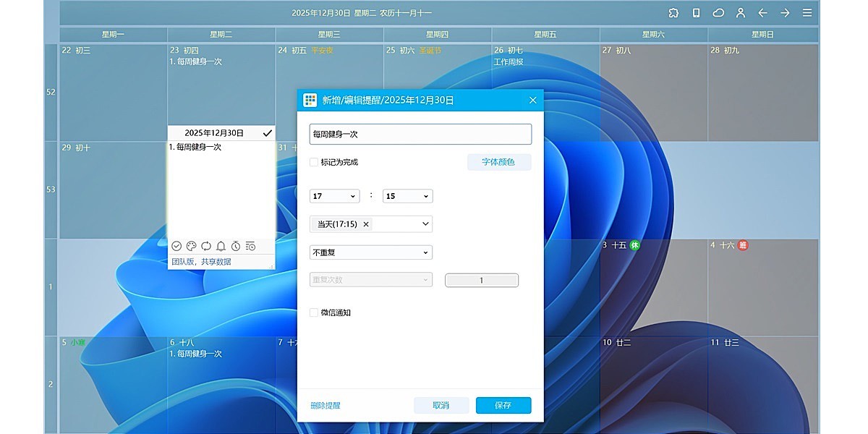Click the user account icon at top right
868x434 pixels.
740,12
